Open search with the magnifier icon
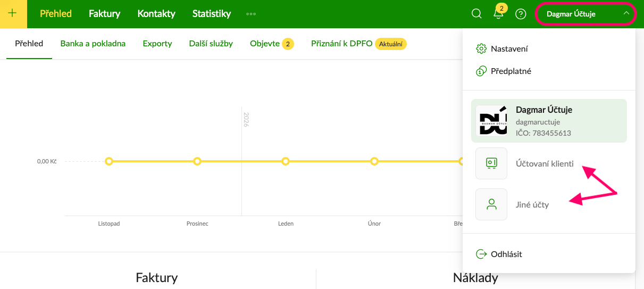This screenshot has height=289, width=644. tap(477, 14)
